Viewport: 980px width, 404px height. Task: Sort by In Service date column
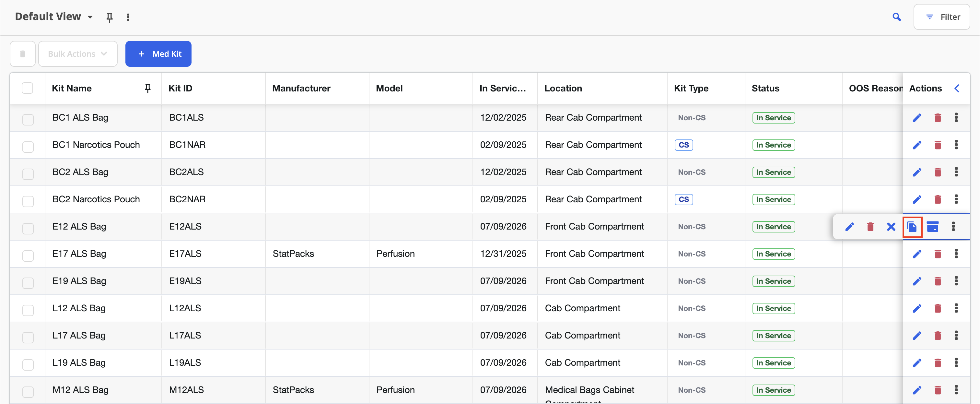502,88
